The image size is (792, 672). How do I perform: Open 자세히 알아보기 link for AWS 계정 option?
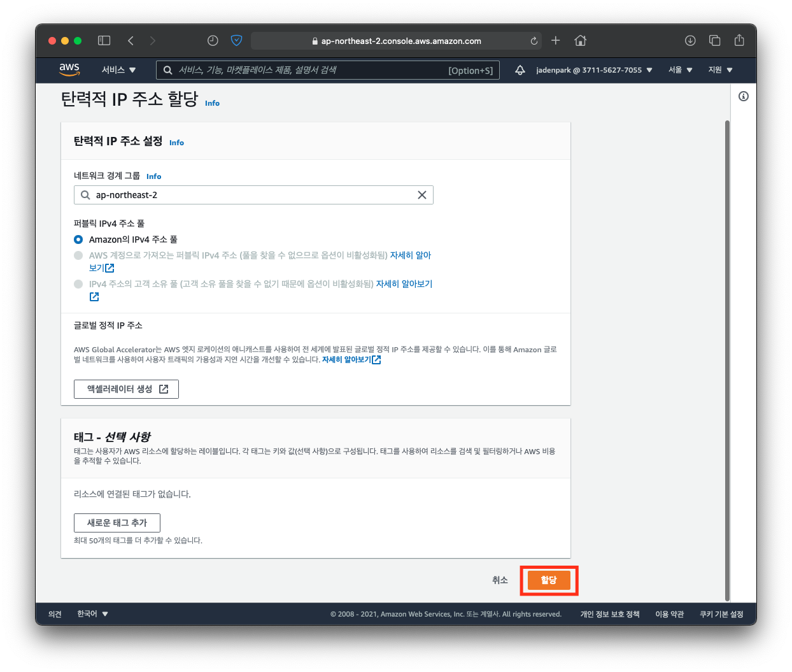click(411, 255)
